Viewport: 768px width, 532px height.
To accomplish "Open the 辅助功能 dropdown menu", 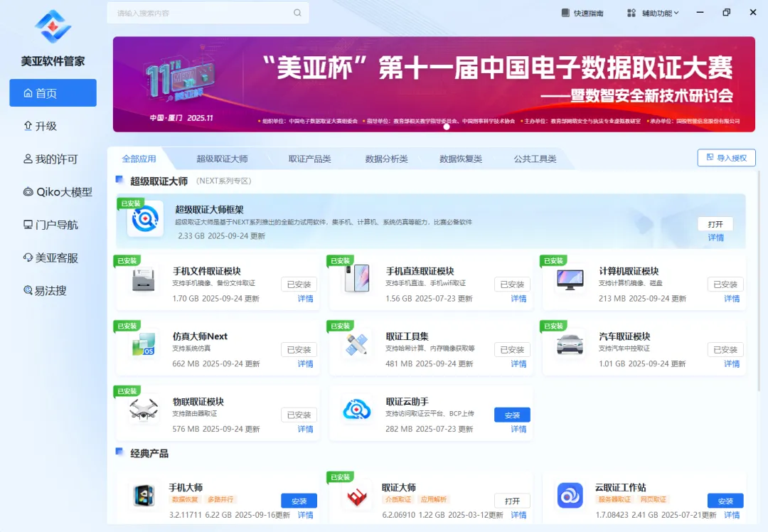I will click(x=653, y=13).
